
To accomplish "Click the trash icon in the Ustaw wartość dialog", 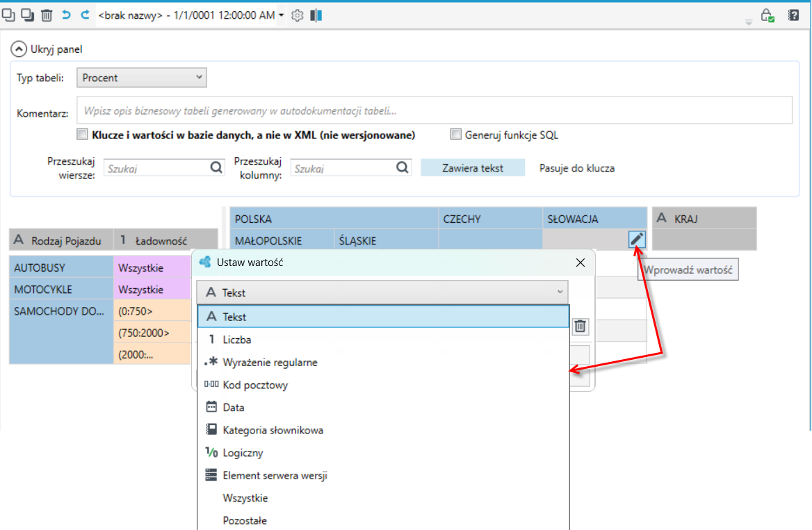I will click(580, 326).
